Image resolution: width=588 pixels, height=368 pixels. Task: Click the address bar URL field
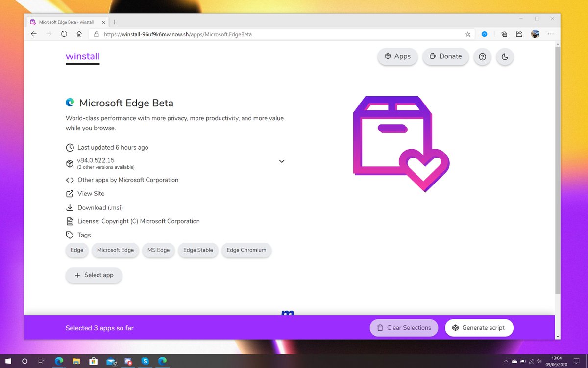click(x=282, y=34)
